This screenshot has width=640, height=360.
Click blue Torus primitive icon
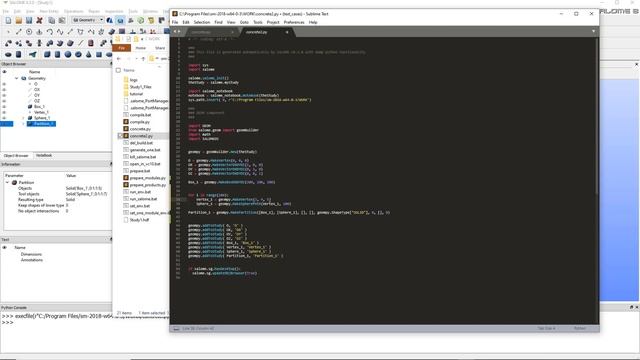tap(78, 54)
